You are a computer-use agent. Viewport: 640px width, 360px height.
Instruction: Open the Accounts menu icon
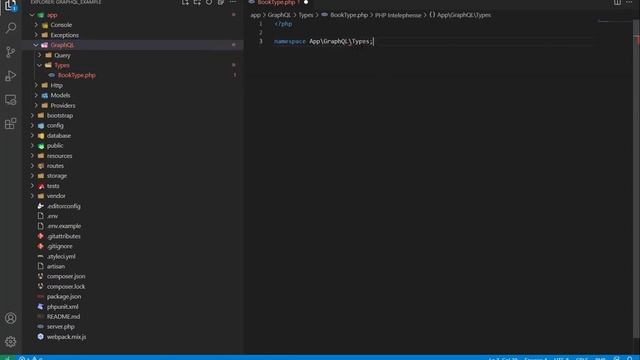point(11,318)
